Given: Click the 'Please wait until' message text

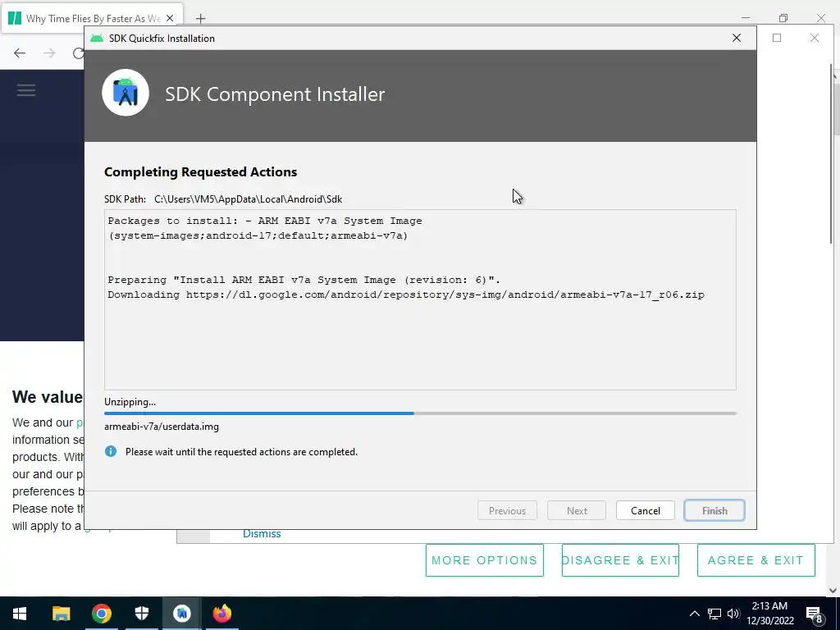Looking at the screenshot, I should 241,452.
